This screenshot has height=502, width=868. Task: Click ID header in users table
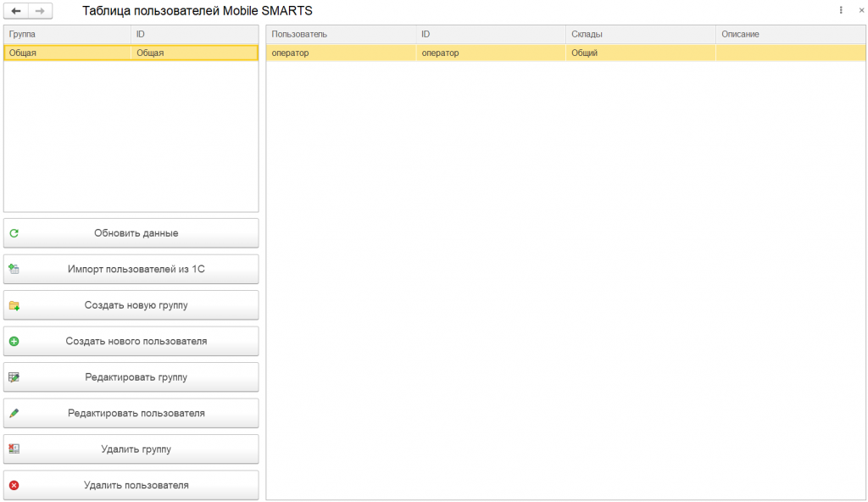click(491, 35)
